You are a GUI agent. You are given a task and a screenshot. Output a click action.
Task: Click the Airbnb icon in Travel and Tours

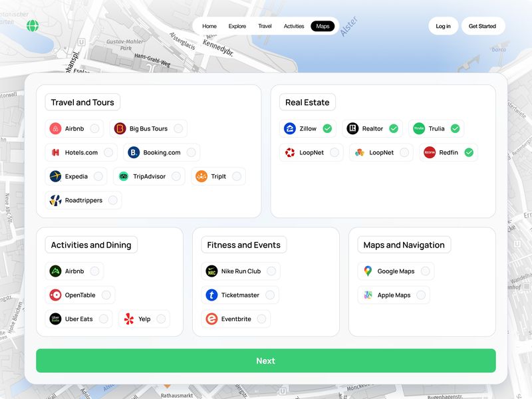pyautogui.click(x=55, y=128)
